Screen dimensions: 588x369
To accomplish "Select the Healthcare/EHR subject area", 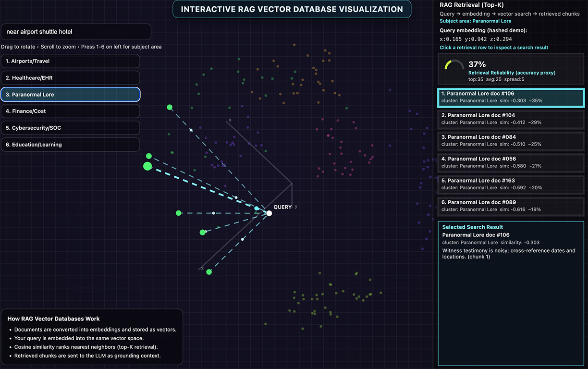I will tap(70, 78).
